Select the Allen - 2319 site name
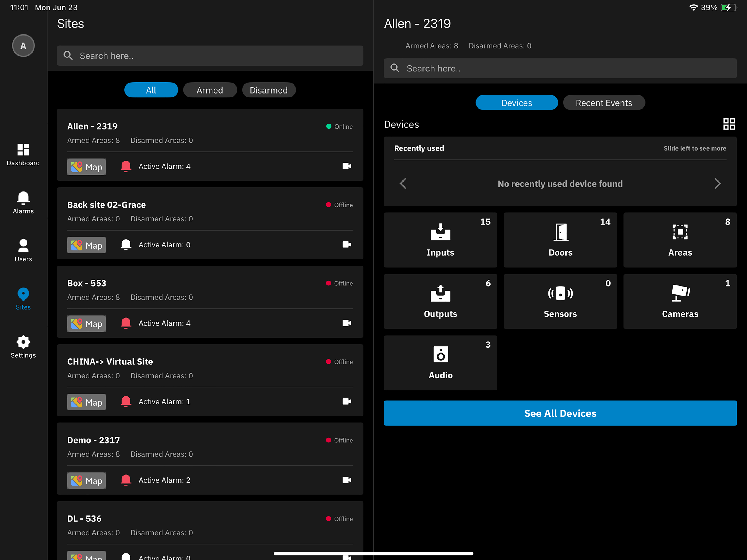Screen dimensions: 747x560 coord(92,126)
